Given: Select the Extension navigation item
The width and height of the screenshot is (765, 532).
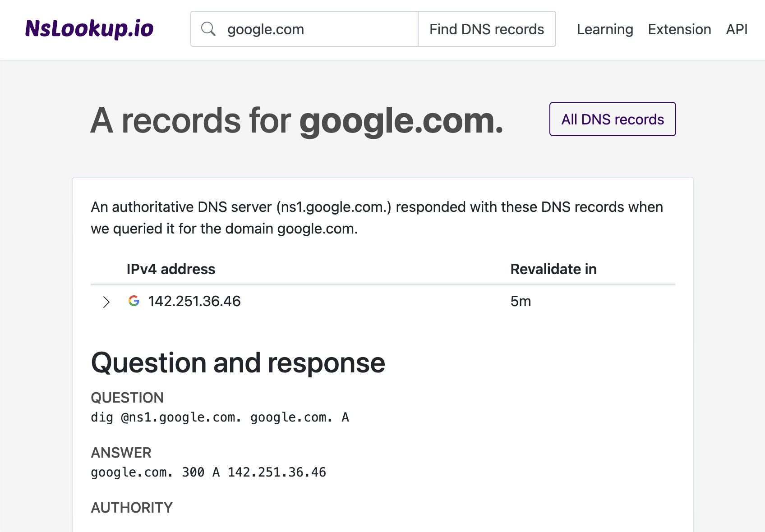Looking at the screenshot, I should 679,29.
